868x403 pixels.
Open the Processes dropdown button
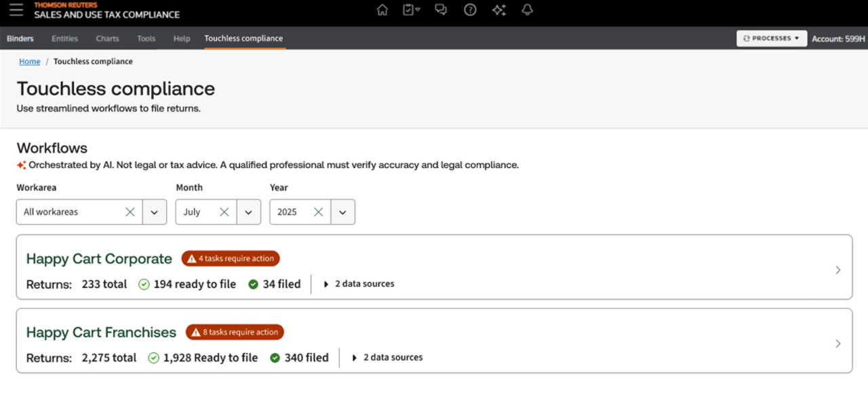(x=772, y=39)
